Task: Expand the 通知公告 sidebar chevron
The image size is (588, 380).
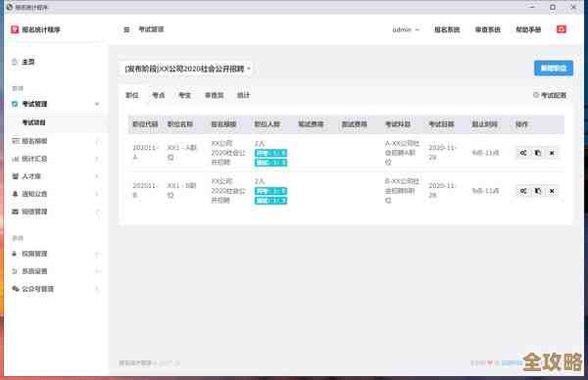Action: (97, 194)
